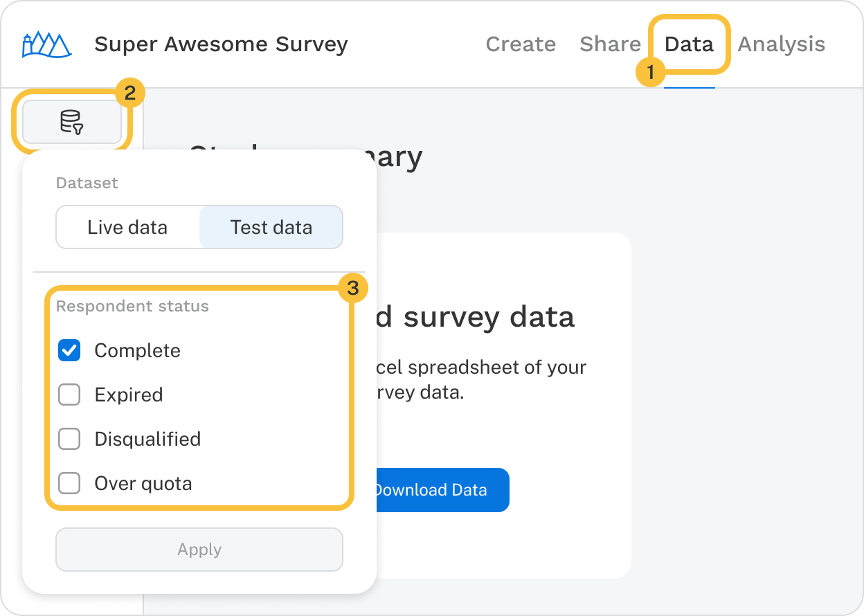The width and height of the screenshot is (864, 616).
Task: Select the database filter icon in sidebar
Action: [x=73, y=122]
